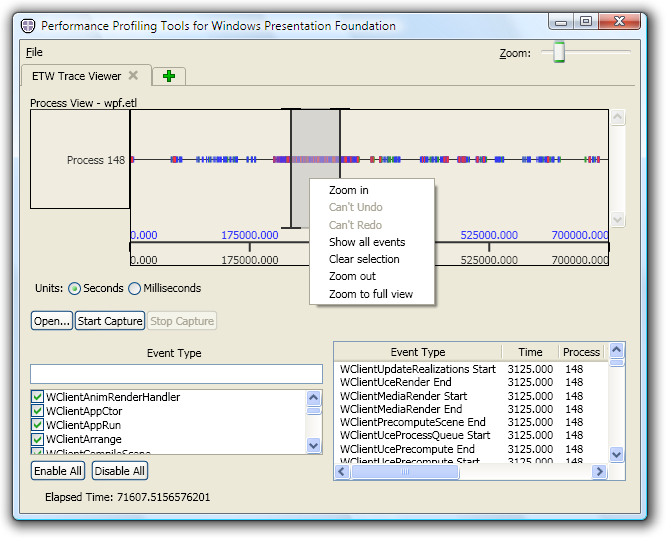This screenshot has width=666, height=538.
Task: Click event type list scroll down arrow
Action: [x=313, y=445]
